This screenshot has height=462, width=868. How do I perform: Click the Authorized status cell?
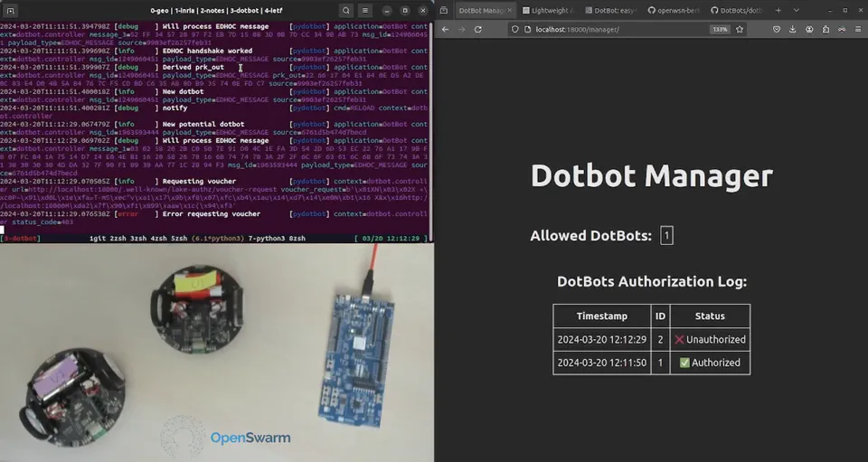tap(710, 363)
